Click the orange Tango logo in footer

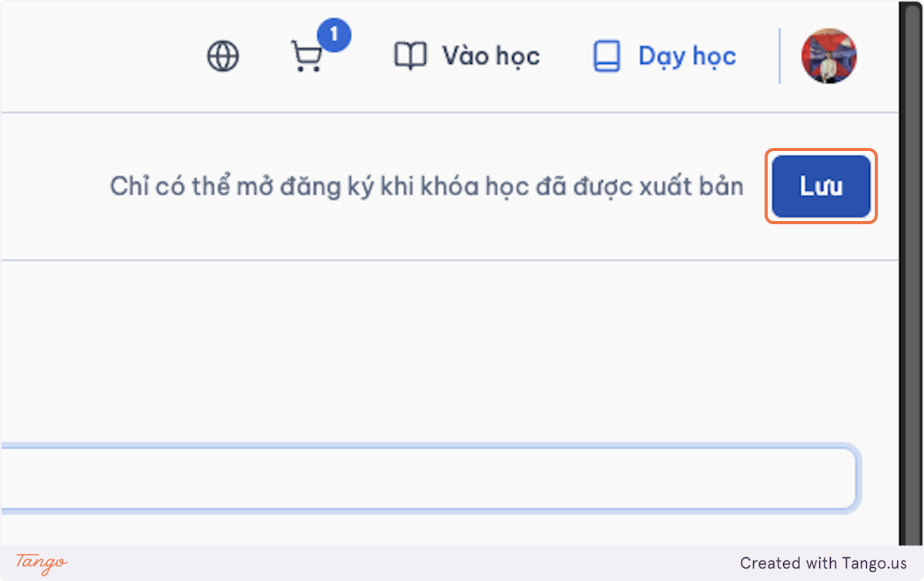[42, 563]
